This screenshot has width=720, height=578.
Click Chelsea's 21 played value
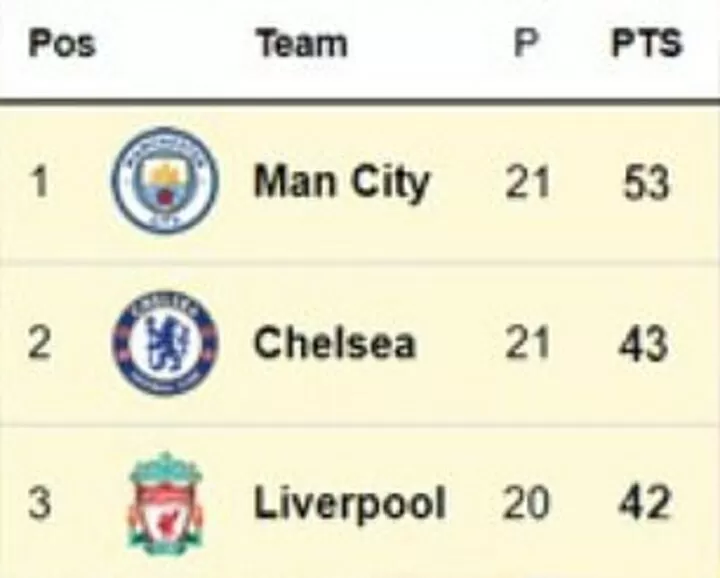527,343
